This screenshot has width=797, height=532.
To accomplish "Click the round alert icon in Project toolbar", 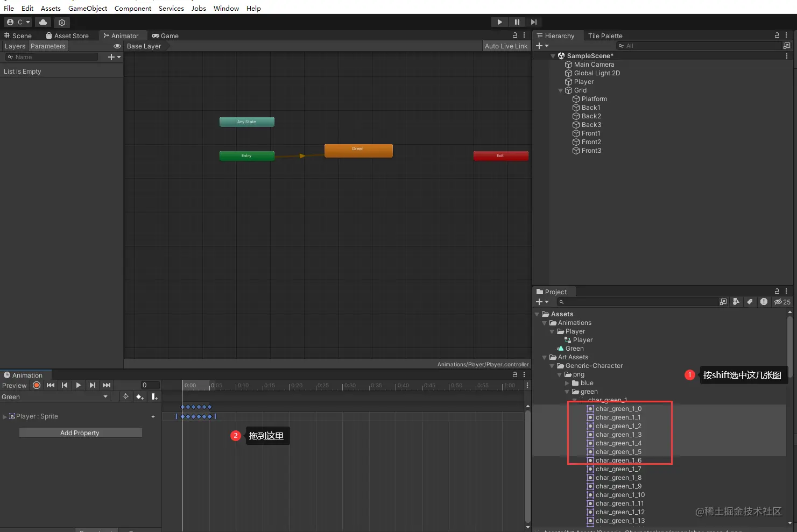I will pyautogui.click(x=764, y=302).
